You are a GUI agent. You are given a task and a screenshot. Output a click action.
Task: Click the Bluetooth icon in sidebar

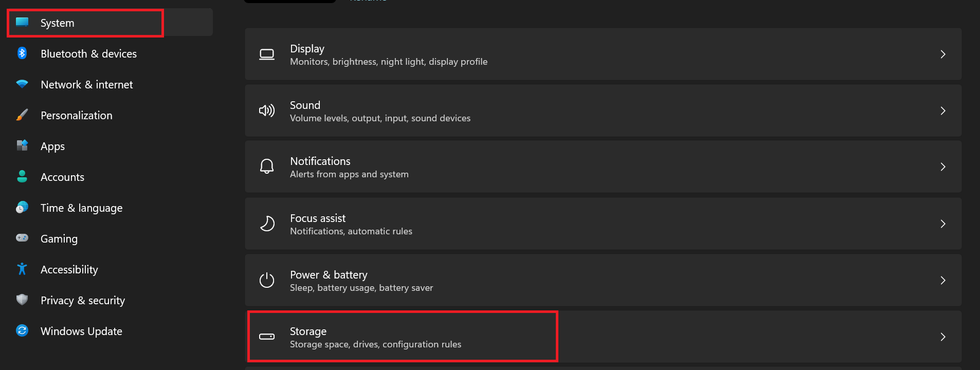[x=22, y=53]
